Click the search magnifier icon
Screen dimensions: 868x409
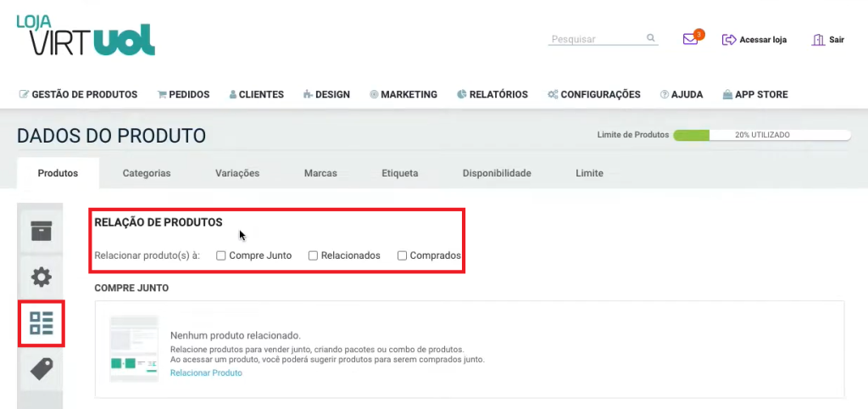coord(651,38)
